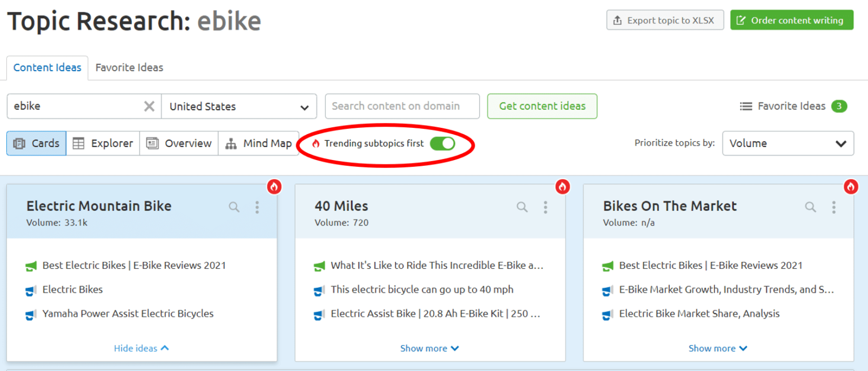The image size is (868, 371).
Task: Click search icon on Bikes On The Market card
Action: click(x=810, y=207)
